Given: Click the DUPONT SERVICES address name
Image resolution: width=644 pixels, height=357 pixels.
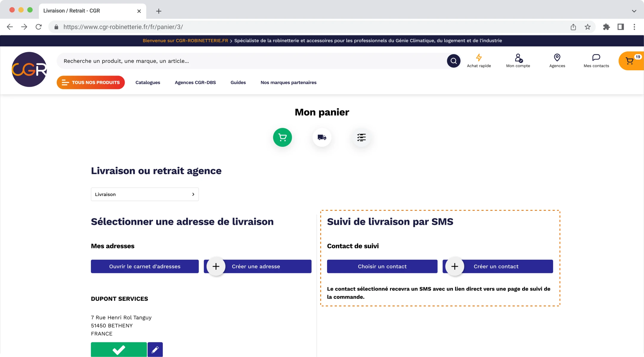Looking at the screenshot, I should [x=119, y=299].
